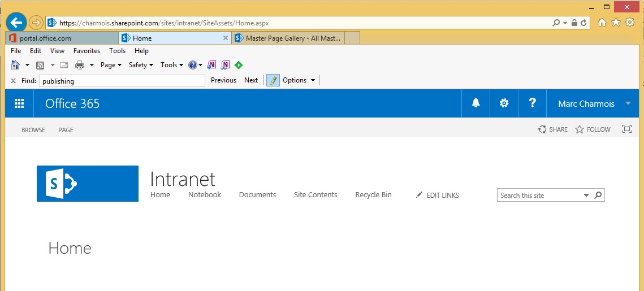The width and height of the screenshot is (644, 291).
Task: Open the Edit menu
Action: 36,51
